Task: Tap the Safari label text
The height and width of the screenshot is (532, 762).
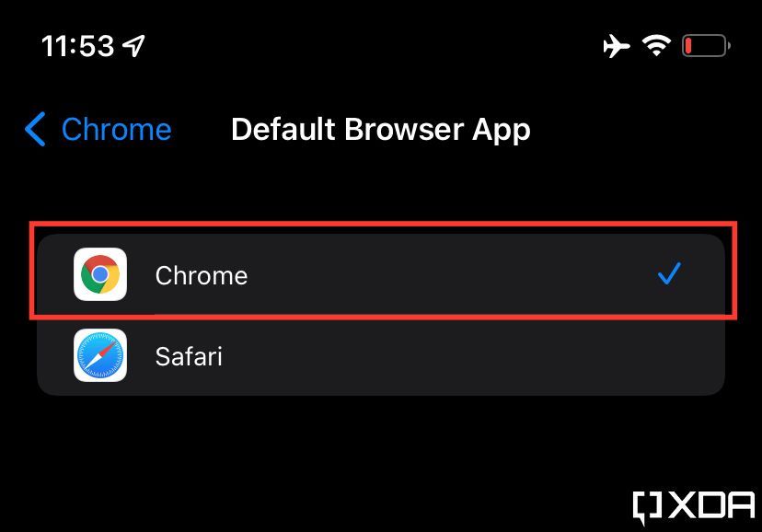Action: pos(189,356)
